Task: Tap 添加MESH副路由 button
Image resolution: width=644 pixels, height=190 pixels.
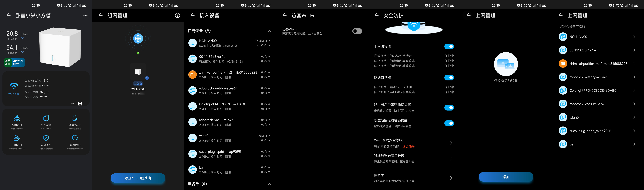Action: [x=138, y=178]
